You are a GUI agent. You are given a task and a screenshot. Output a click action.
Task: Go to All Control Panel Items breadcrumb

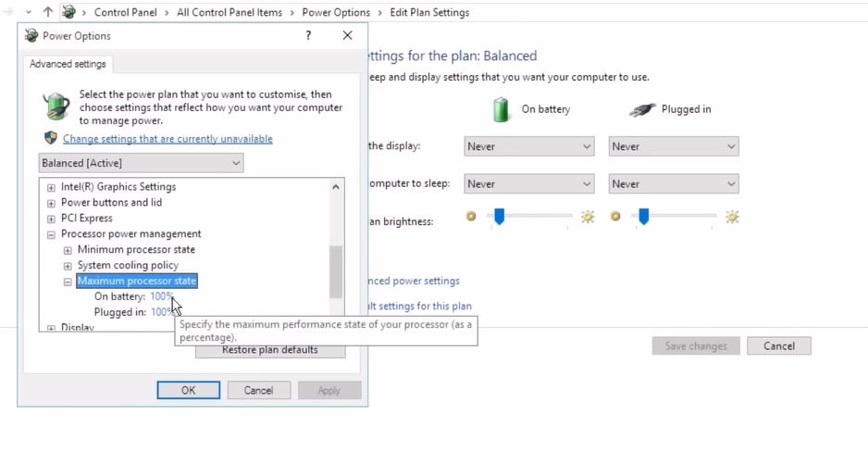tap(229, 12)
